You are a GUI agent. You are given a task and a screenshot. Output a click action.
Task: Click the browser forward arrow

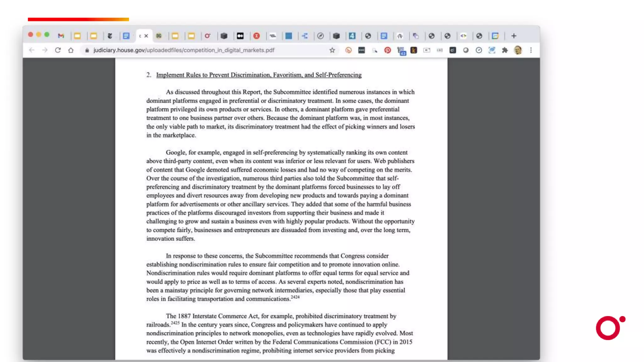click(x=45, y=50)
